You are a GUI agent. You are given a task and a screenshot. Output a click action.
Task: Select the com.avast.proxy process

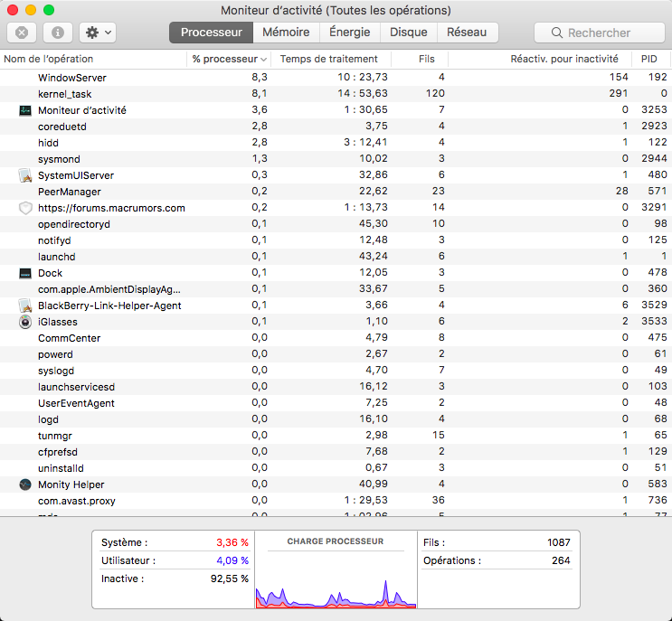pyautogui.click(x=336, y=501)
